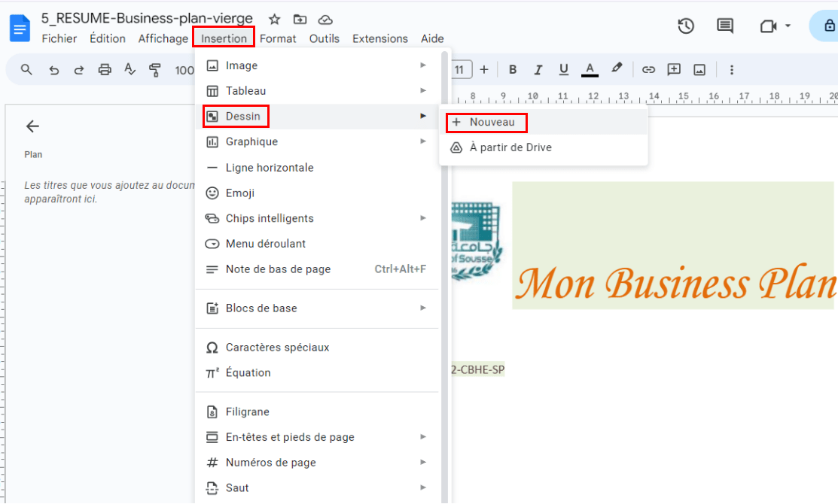The height and width of the screenshot is (504, 838).
Task: Toggle italic formatting
Action: coord(538,69)
